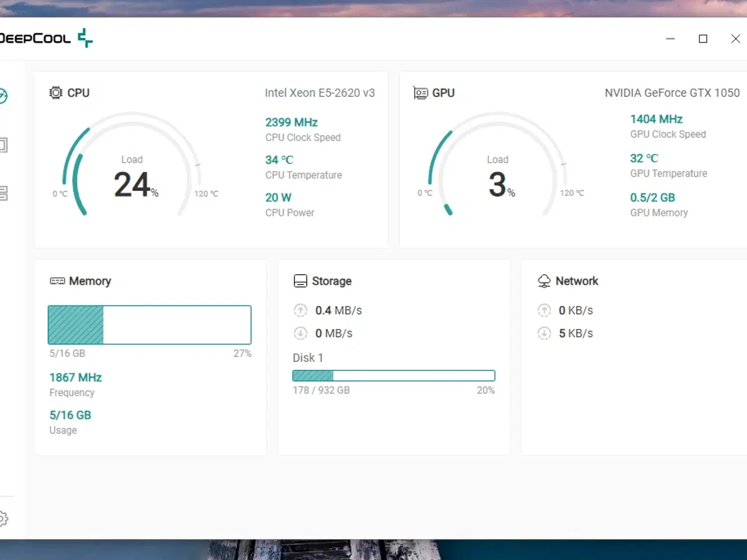
Task: Click the 20% disk usage percentage
Action: tap(486, 390)
